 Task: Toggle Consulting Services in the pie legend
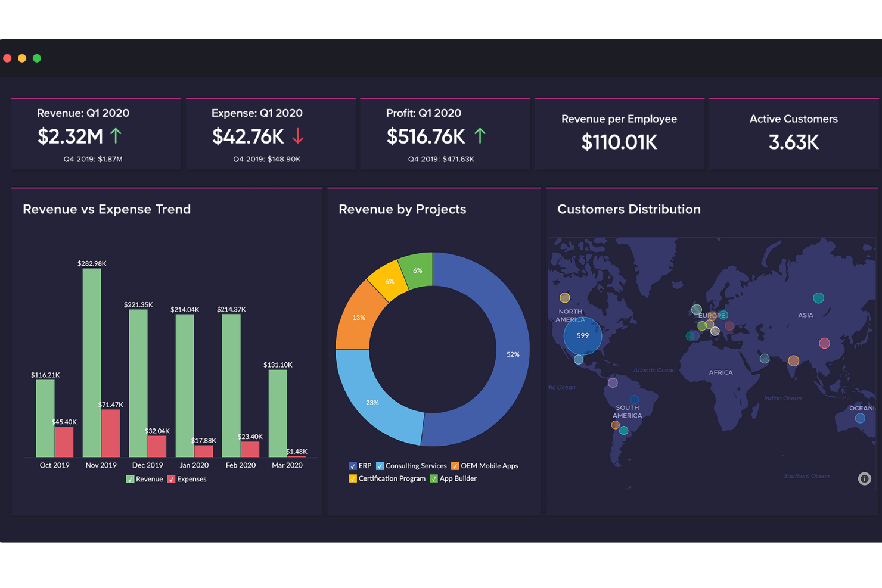coord(380,466)
